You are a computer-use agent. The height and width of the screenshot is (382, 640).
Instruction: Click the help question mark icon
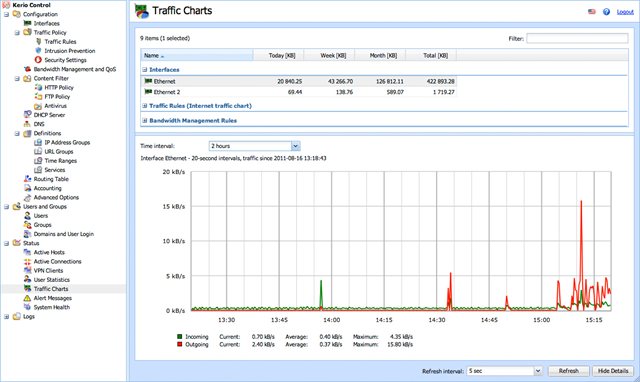(606, 12)
